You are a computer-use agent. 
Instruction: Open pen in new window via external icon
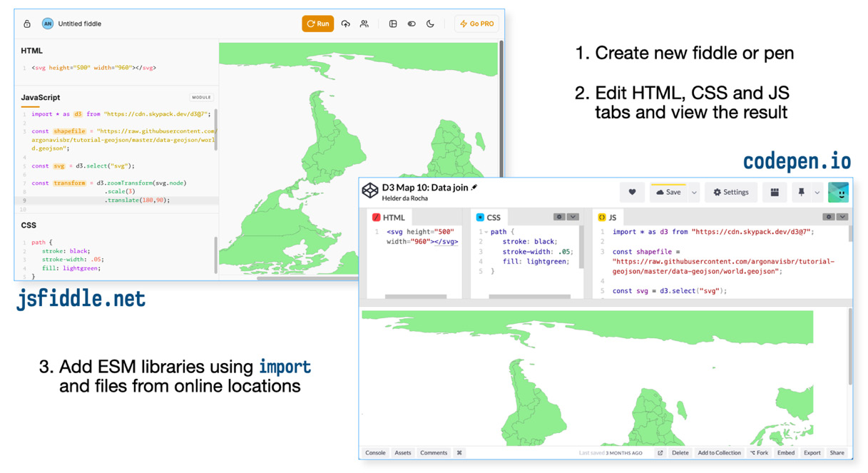pos(660,453)
